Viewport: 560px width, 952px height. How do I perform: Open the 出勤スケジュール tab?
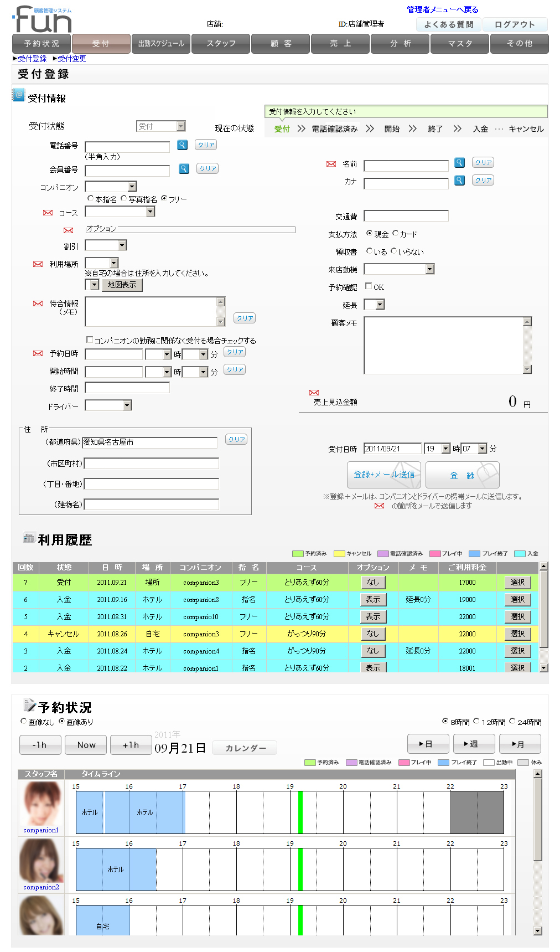(161, 44)
